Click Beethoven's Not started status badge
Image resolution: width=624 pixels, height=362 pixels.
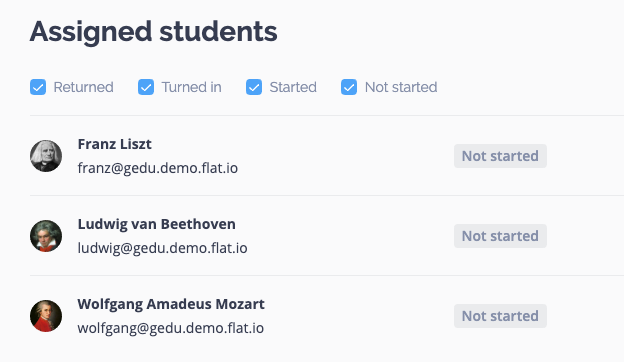[500, 236]
